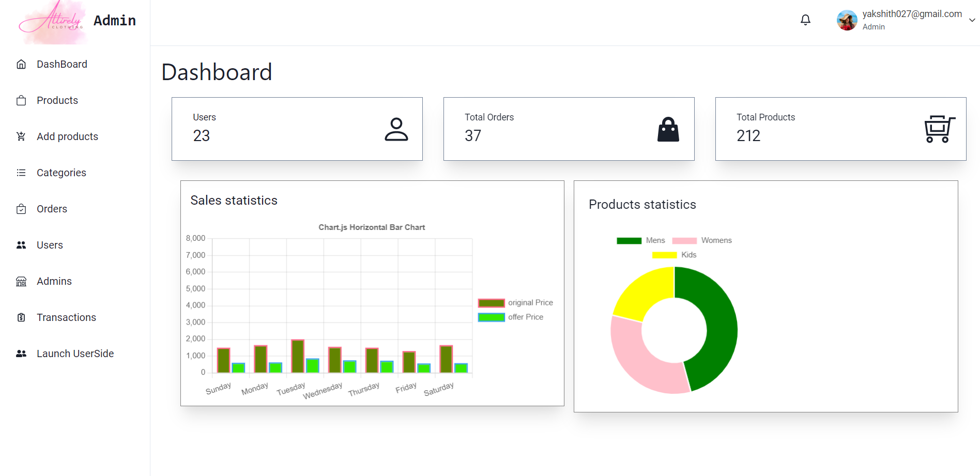Toggle the Kids legend swatch
The image size is (980, 476).
pyautogui.click(x=664, y=255)
